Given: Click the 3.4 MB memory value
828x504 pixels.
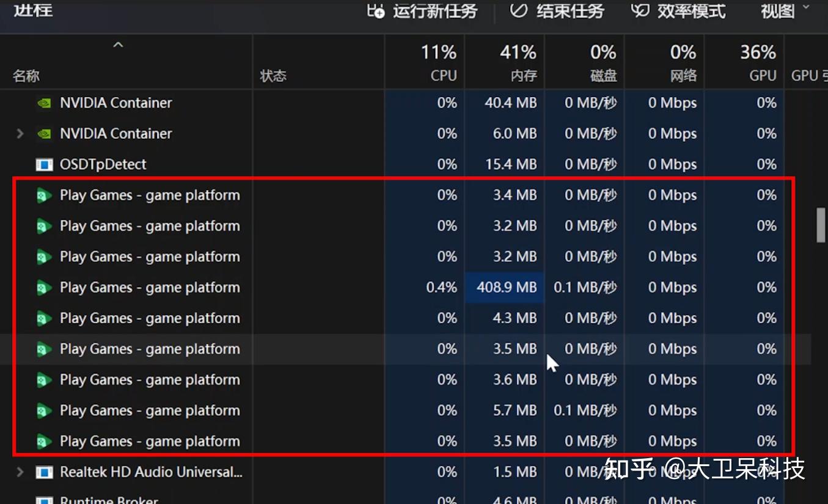Looking at the screenshot, I should pos(515,195).
